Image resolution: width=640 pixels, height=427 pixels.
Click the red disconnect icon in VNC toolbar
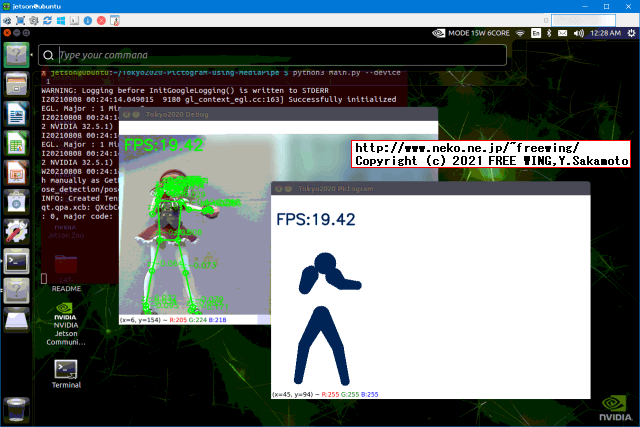(x=101, y=20)
